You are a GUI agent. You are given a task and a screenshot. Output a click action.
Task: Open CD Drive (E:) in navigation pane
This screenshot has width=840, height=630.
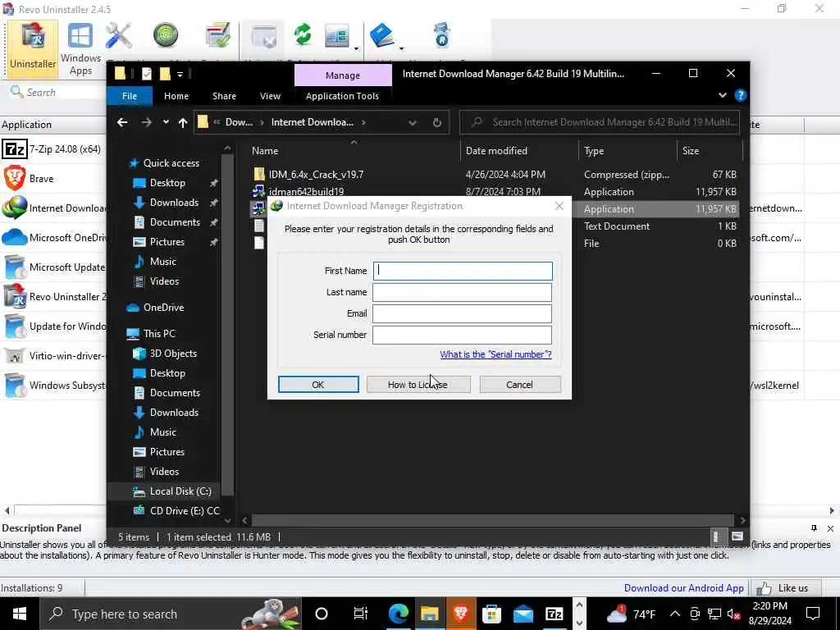pyautogui.click(x=185, y=510)
